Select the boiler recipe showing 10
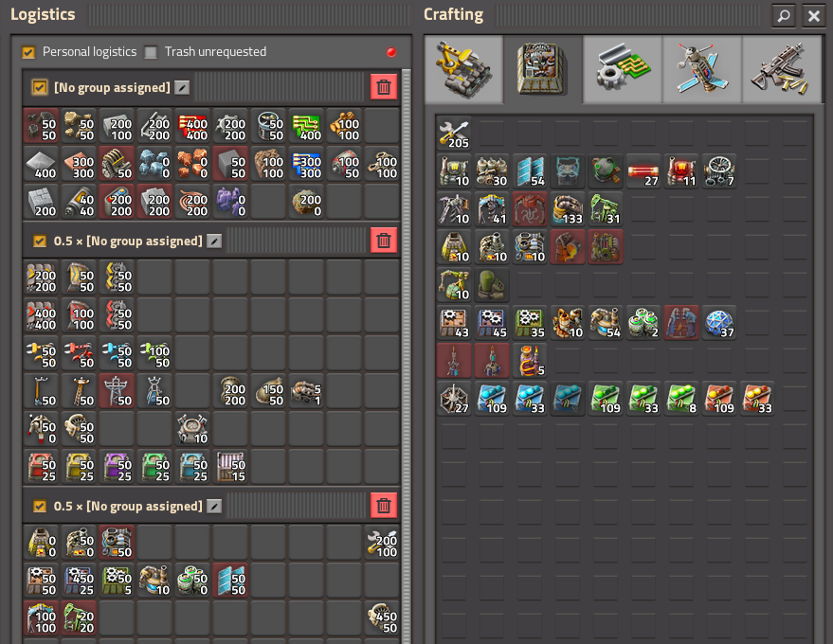This screenshot has width=833, height=644. coord(455,171)
